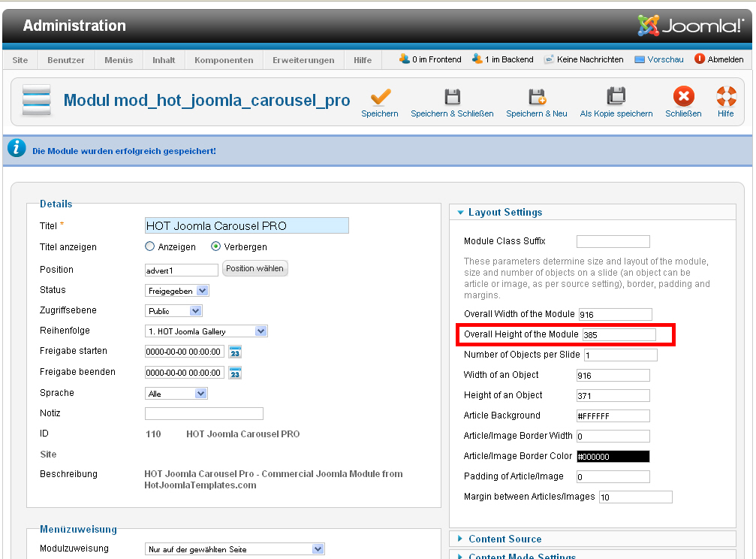Click the Abmelden link
Viewport: 756px width, 559px height.
726,59
